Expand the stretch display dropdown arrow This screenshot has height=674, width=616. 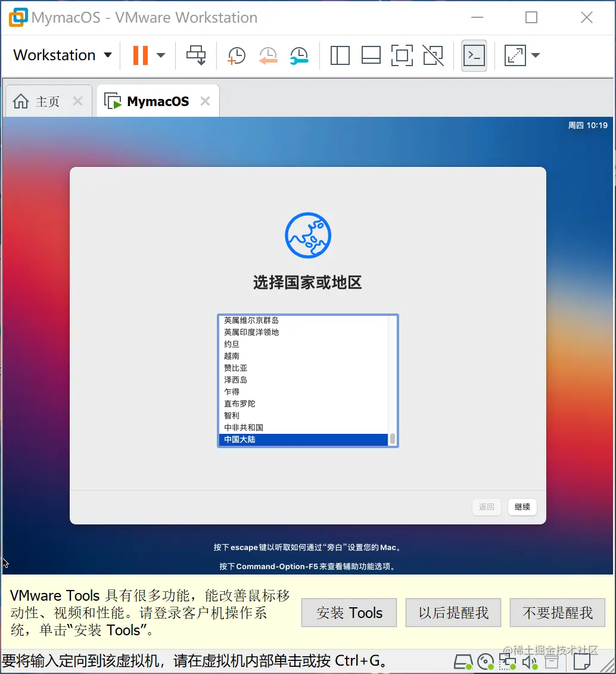pyautogui.click(x=535, y=55)
